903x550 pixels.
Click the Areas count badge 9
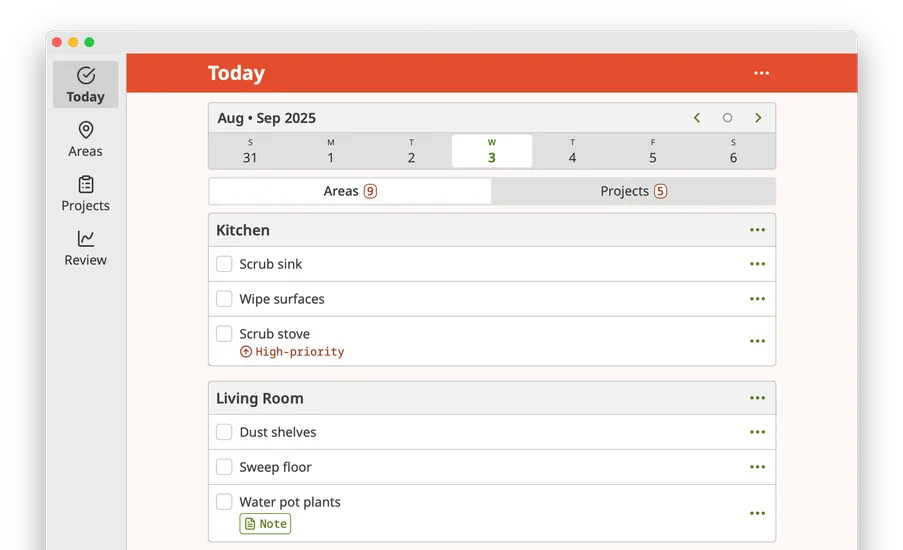pos(370,191)
